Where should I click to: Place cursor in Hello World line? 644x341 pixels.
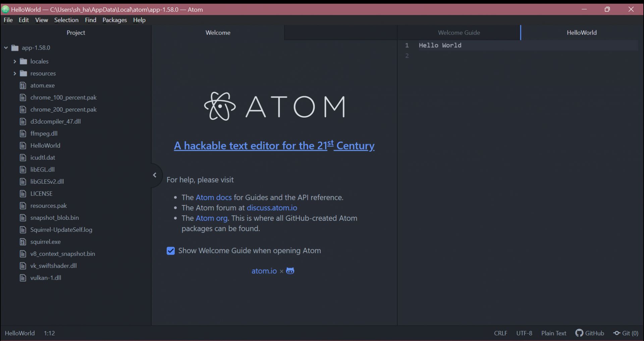tap(440, 45)
